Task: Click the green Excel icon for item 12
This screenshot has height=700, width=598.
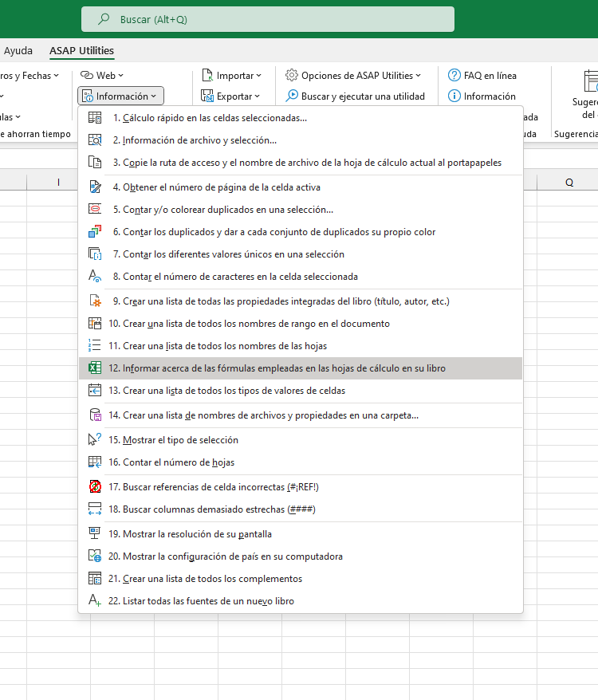Action: [x=95, y=368]
